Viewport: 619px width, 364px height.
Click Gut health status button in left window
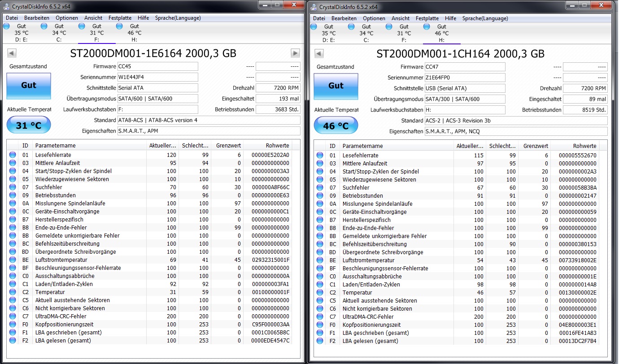(x=29, y=85)
